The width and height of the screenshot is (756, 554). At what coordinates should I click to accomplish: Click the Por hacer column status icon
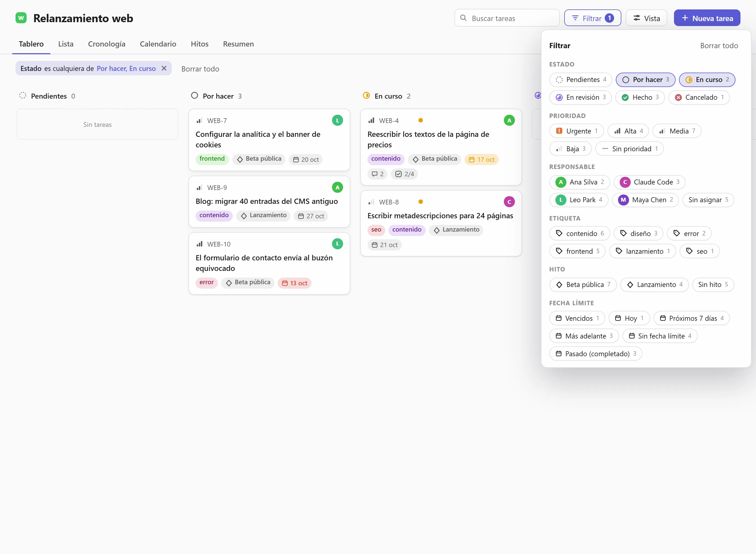(x=195, y=96)
